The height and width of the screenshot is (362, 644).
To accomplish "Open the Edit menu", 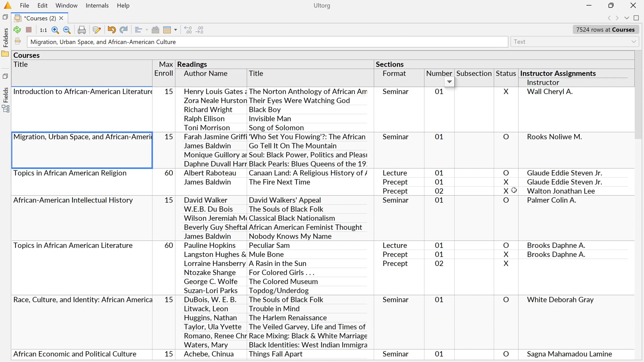I will click(42, 5).
